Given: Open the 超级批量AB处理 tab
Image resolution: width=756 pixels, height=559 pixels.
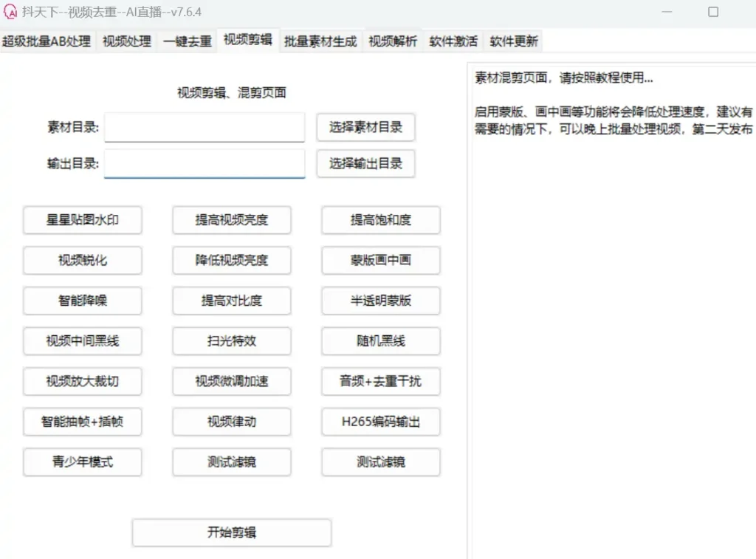Looking at the screenshot, I should [47, 41].
